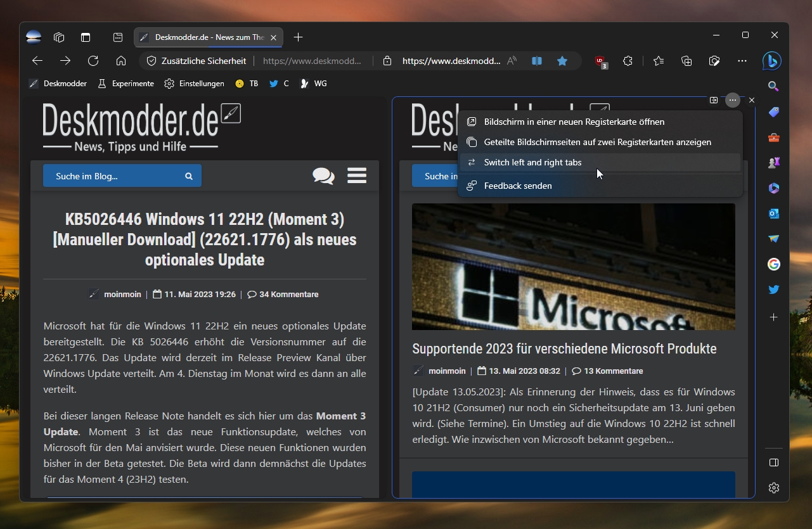This screenshot has width=812, height=529.
Task: Start Read aloud from address bar
Action: tap(512, 61)
